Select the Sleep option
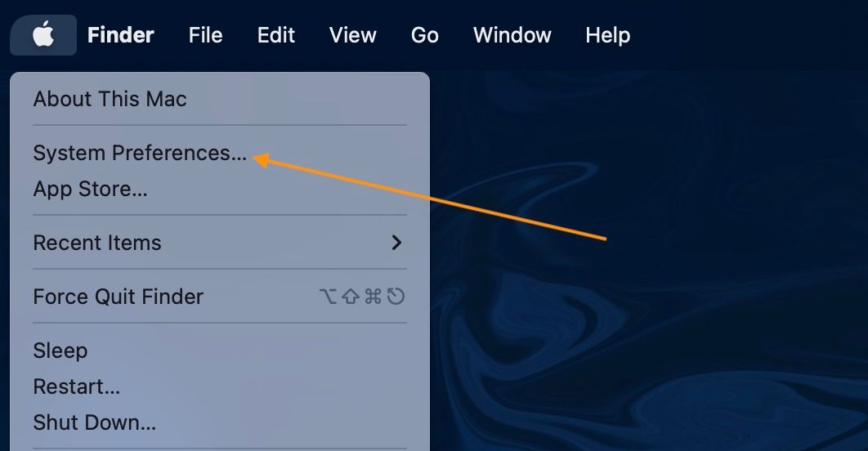This screenshot has height=451, width=868. point(60,351)
